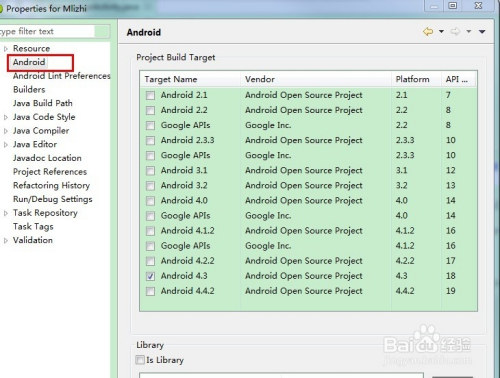This screenshot has height=378, width=500.
Task: Tick the Google APIs 2.3.3 platform checkbox
Action: pos(150,156)
